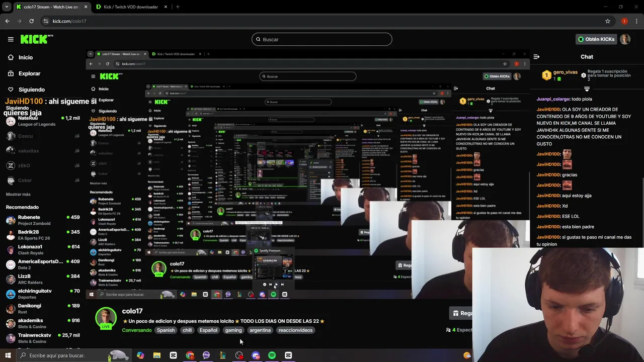
Task: Bookmark this page with star icon
Action: tap(608, 21)
